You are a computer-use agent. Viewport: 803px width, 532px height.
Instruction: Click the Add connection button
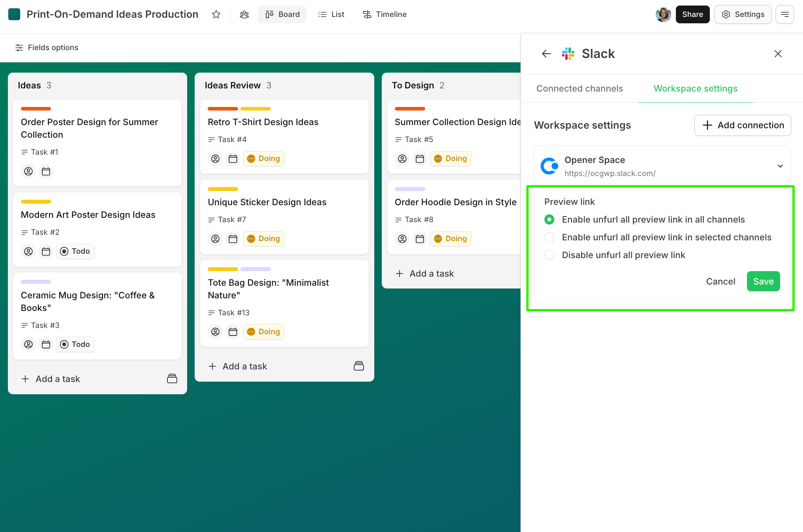(743, 125)
